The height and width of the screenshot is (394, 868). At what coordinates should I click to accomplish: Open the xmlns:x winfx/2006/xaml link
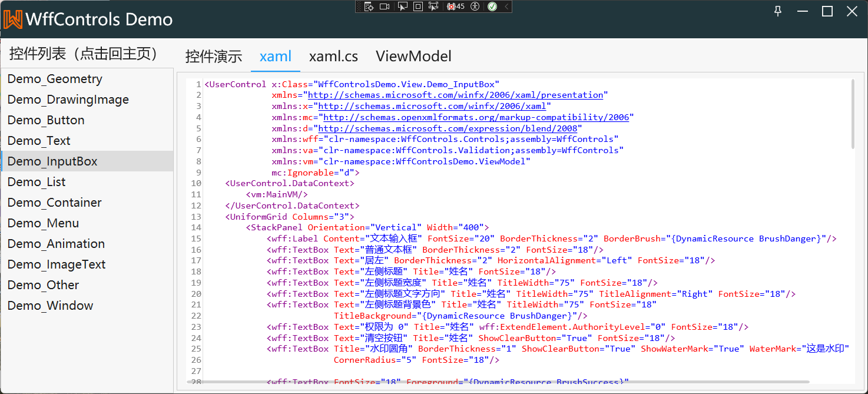(x=432, y=106)
